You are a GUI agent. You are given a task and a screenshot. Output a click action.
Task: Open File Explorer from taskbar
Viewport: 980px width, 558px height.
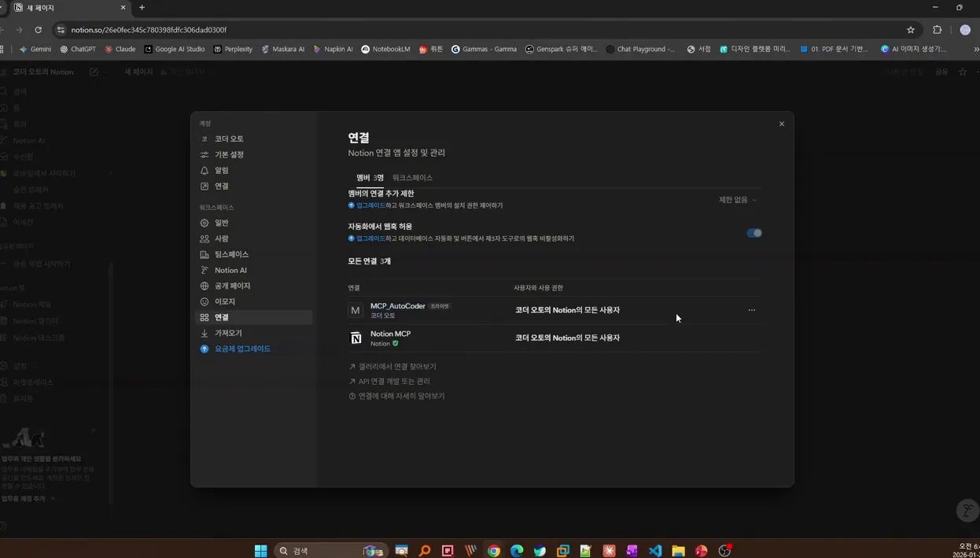click(678, 551)
